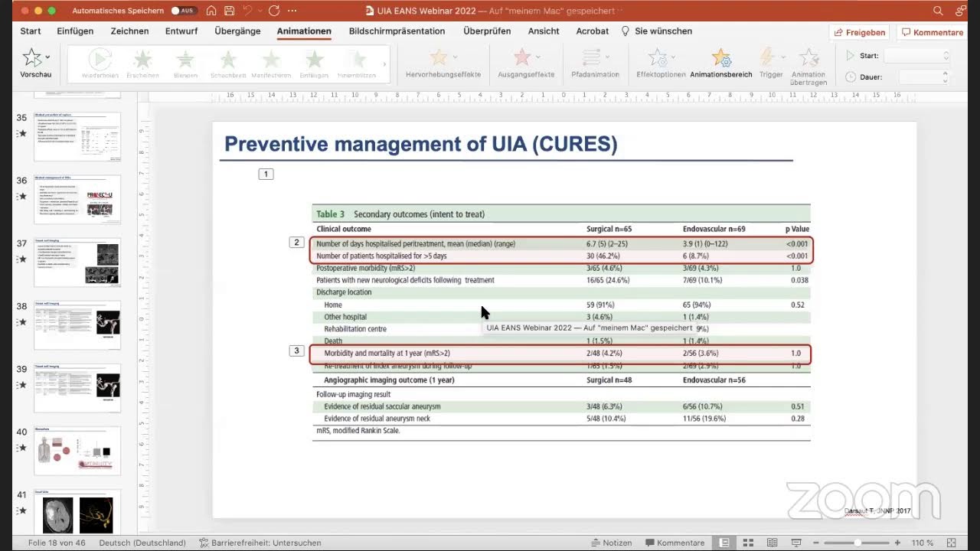The width and height of the screenshot is (980, 551).
Task: Click the Sie wünschen lightbulb field
Action: pos(657,31)
